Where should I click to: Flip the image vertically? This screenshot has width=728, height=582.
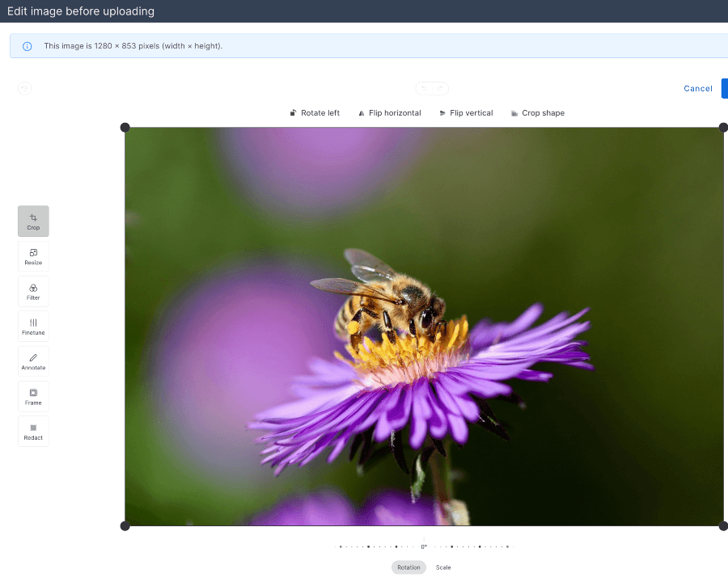tap(466, 112)
